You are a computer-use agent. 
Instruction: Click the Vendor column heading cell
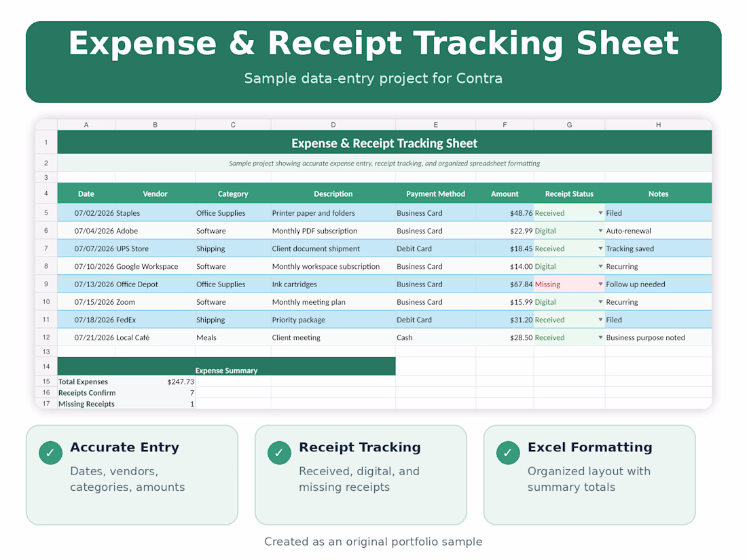[x=155, y=194]
